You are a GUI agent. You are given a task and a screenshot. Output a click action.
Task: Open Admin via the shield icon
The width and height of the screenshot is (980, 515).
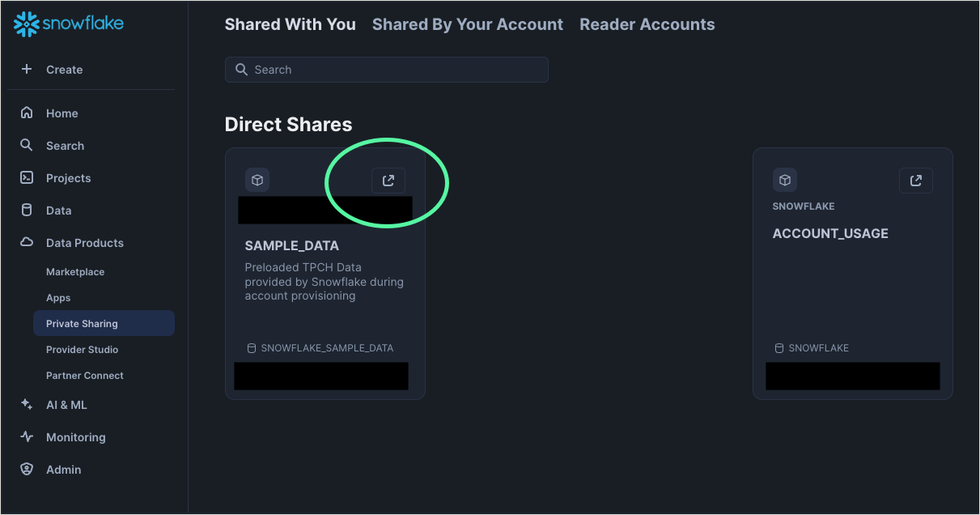(x=26, y=469)
